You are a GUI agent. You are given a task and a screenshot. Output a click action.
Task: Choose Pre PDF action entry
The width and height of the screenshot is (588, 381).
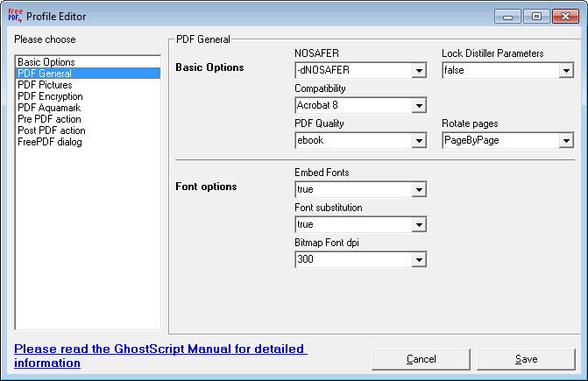(x=89, y=119)
